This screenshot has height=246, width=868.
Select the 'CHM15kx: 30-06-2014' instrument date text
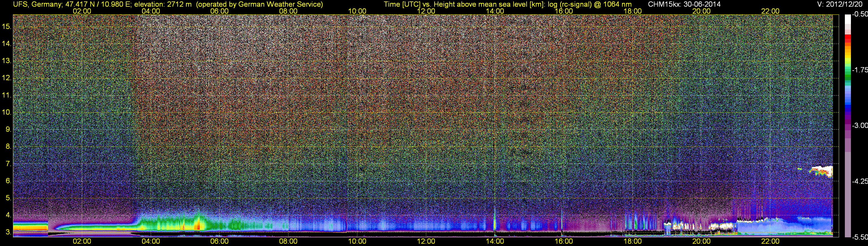pos(684,4)
